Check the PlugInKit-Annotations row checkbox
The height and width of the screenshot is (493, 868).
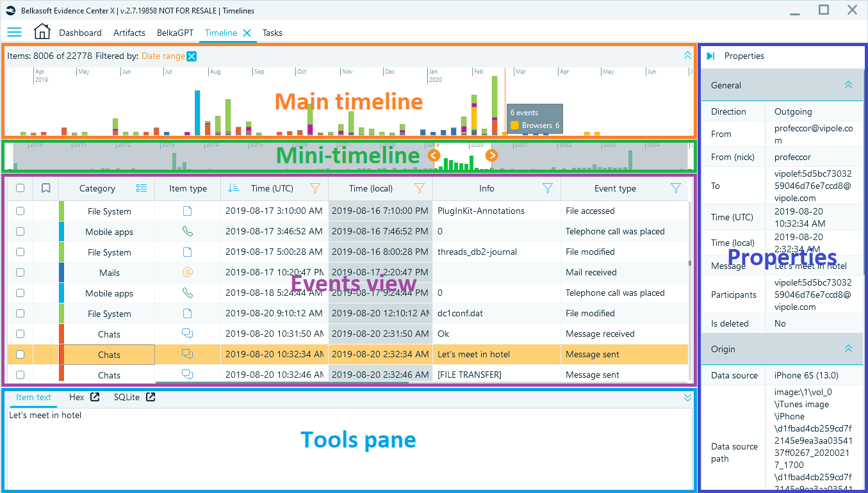(x=20, y=211)
